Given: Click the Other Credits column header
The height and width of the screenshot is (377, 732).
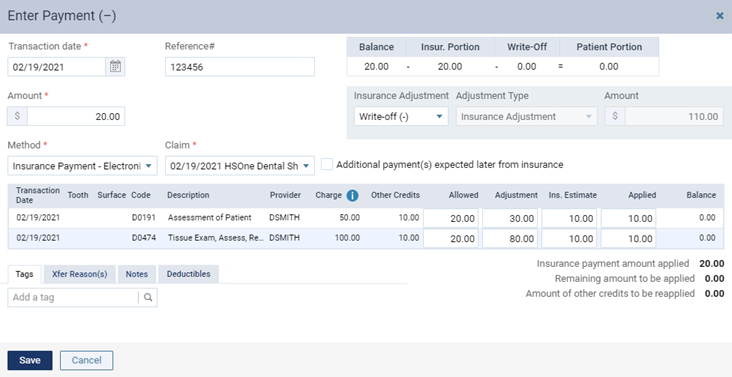Looking at the screenshot, I should click(x=395, y=195).
